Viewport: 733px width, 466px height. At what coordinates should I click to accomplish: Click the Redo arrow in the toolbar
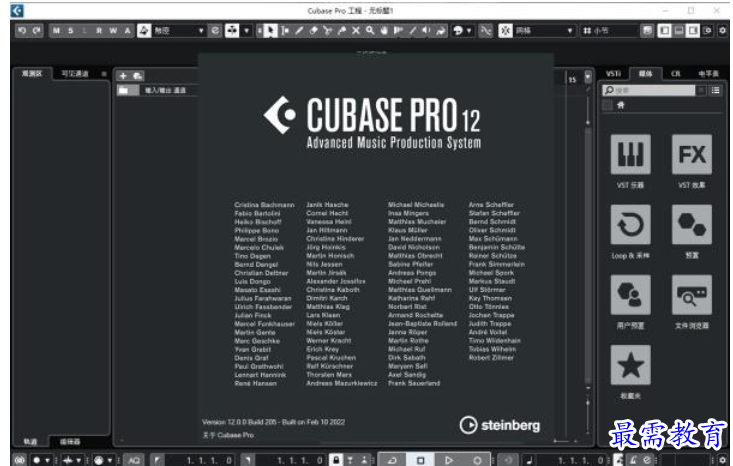36,31
